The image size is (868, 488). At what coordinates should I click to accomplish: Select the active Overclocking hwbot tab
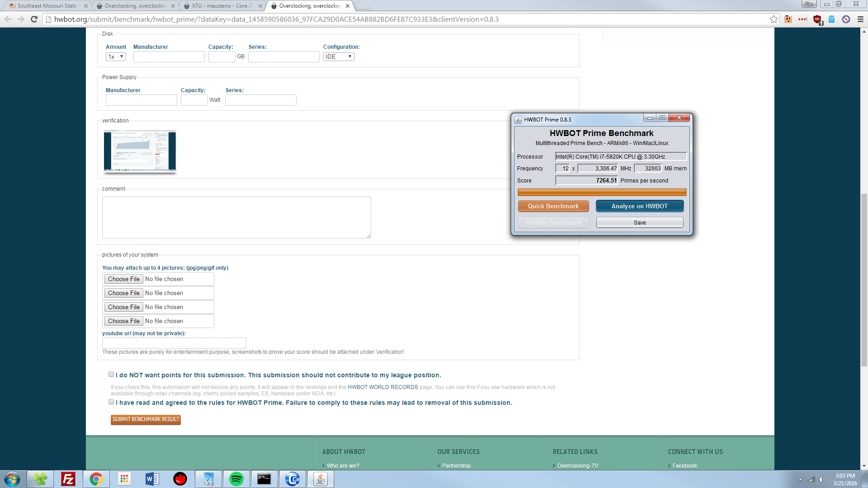tap(310, 6)
